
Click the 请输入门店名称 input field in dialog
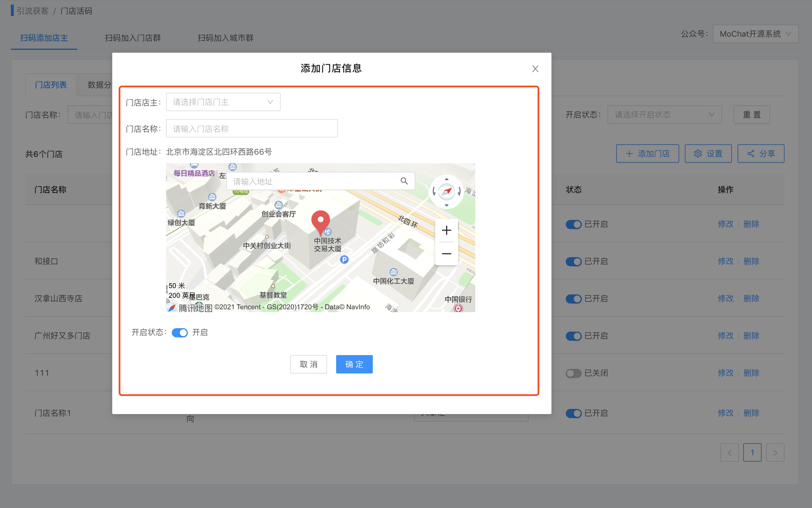[x=252, y=129]
